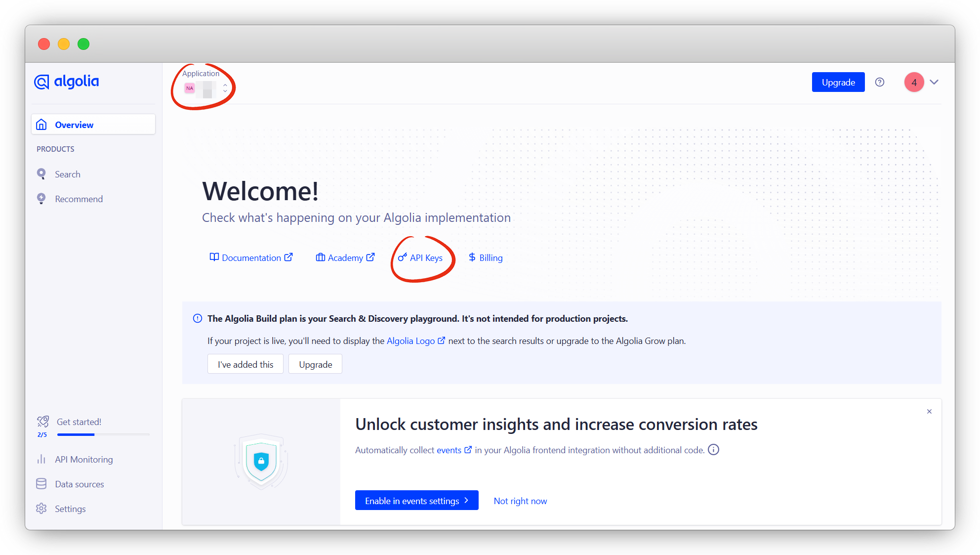Image resolution: width=980 pixels, height=555 pixels.
Task: Open Settings gear in the sidebar
Action: tap(41, 509)
